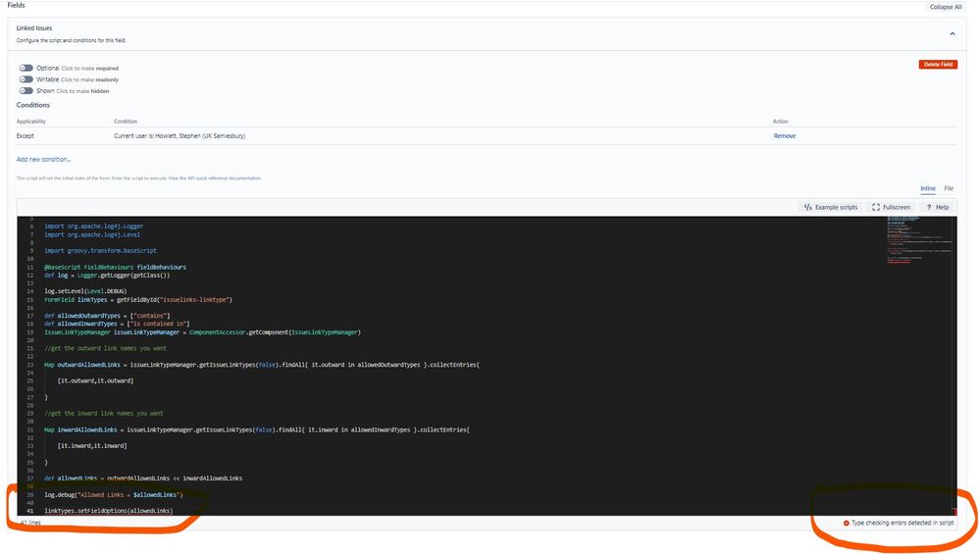980x554 pixels.
Task: Click the get the inward link names comment
Action: coord(104,414)
